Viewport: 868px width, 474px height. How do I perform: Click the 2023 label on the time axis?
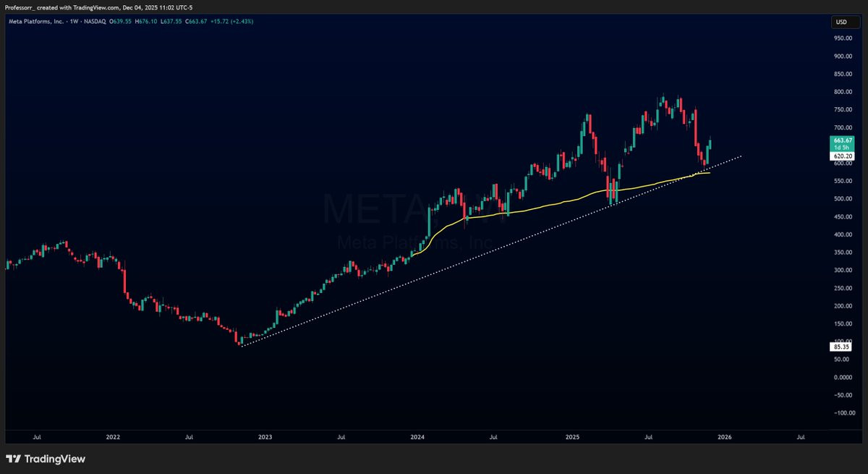[265, 437]
